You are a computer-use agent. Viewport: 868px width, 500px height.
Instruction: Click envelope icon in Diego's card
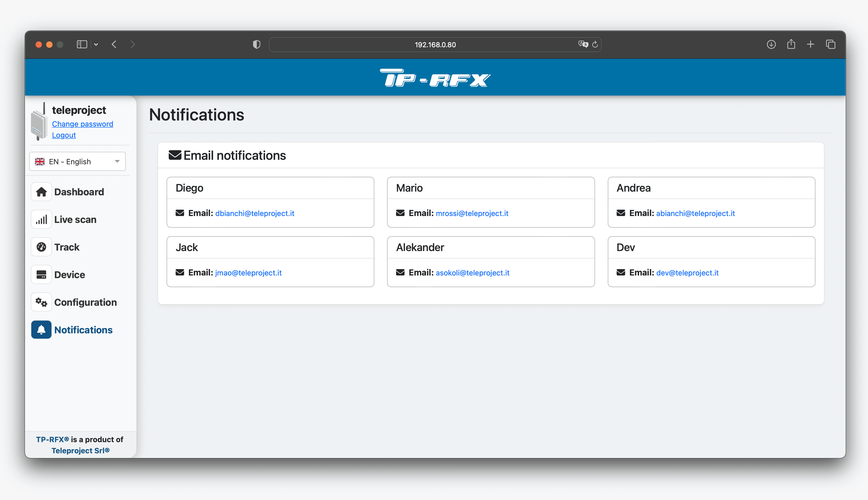click(180, 213)
